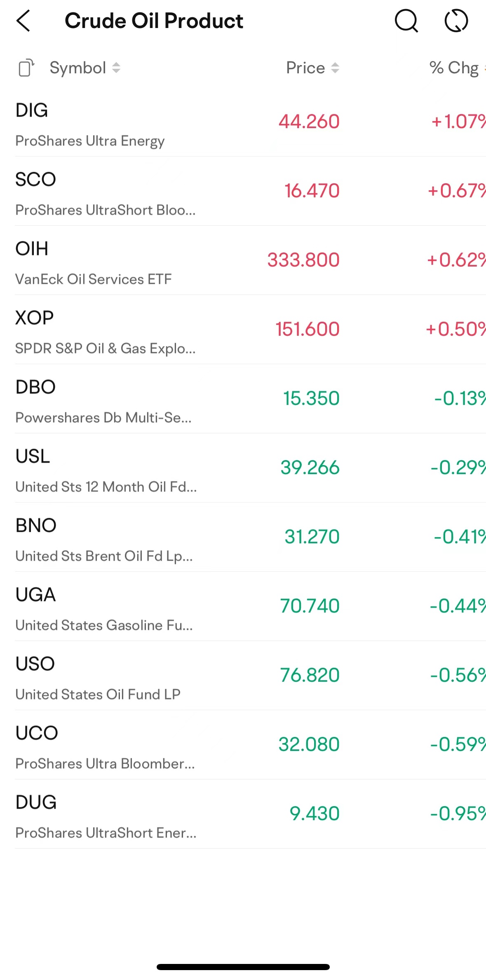The height and width of the screenshot is (980, 486).
Task: Open the search magnifier icon
Action: 406,21
